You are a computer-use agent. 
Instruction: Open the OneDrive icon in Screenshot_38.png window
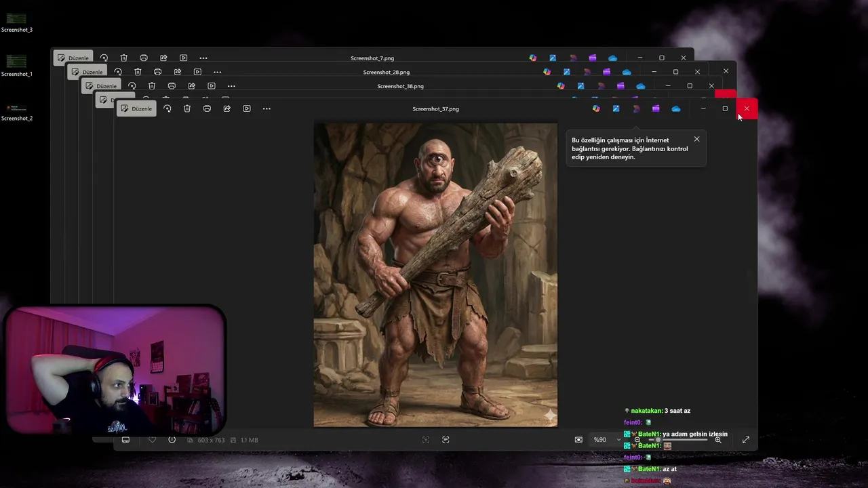coord(641,86)
